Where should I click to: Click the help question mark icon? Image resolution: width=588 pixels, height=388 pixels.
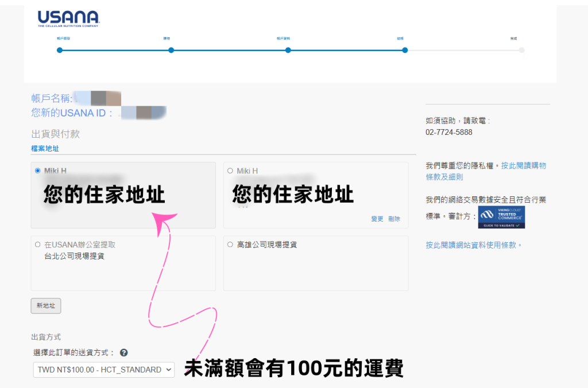pos(123,353)
